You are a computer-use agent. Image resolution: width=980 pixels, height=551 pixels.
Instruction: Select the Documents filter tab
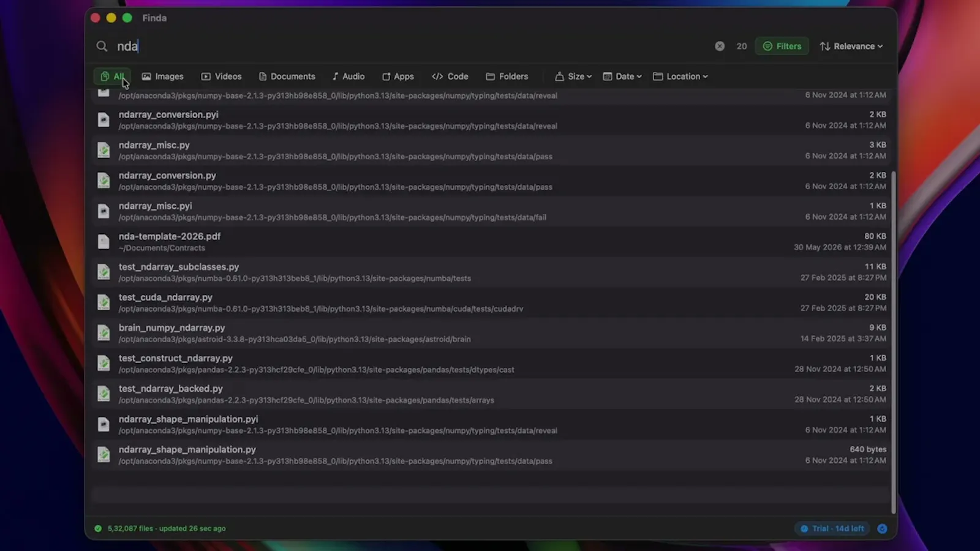(287, 77)
